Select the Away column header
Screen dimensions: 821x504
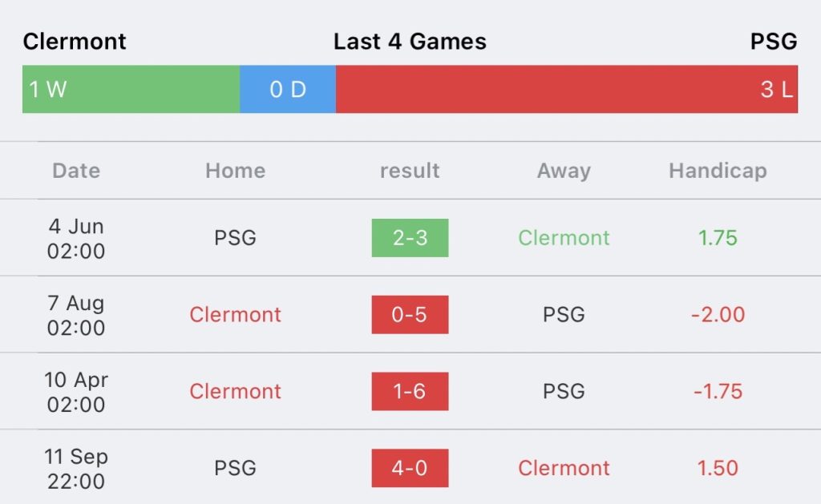click(x=564, y=171)
